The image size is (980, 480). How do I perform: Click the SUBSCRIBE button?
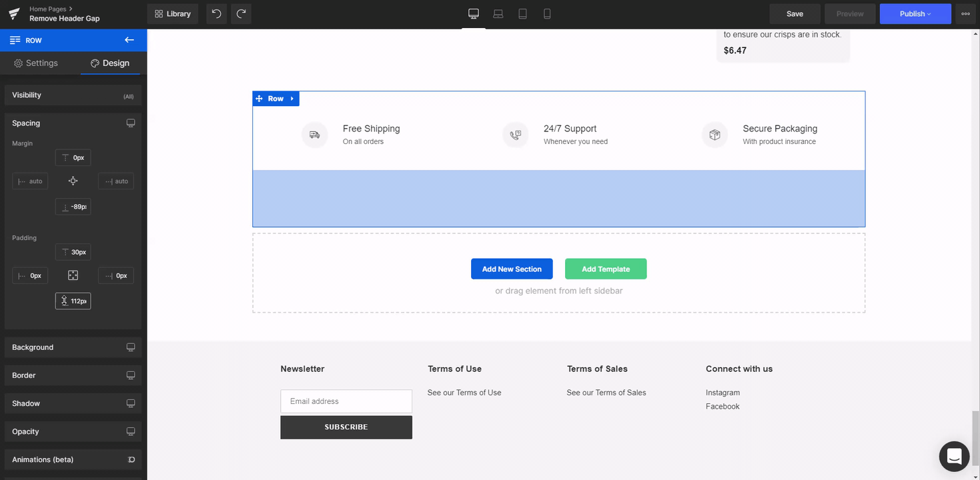[346, 427]
